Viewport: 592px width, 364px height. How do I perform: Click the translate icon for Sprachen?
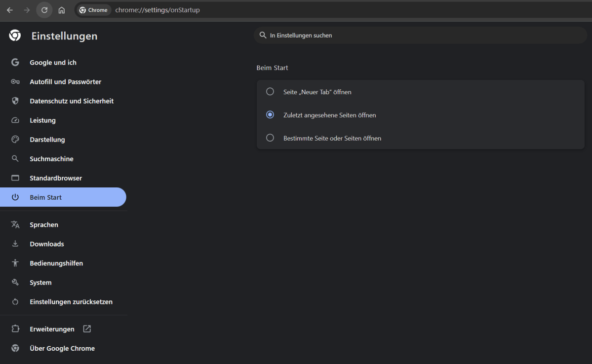15,224
